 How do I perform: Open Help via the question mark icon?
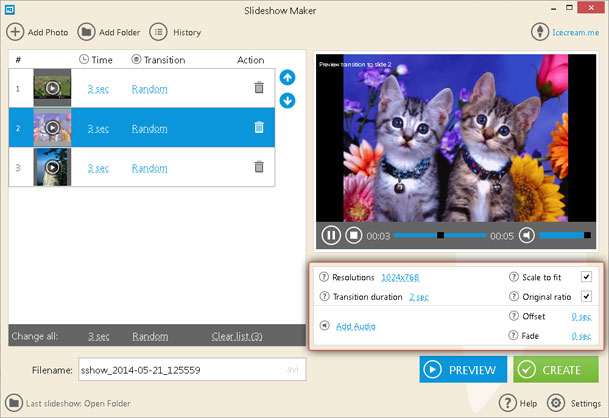(508, 403)
